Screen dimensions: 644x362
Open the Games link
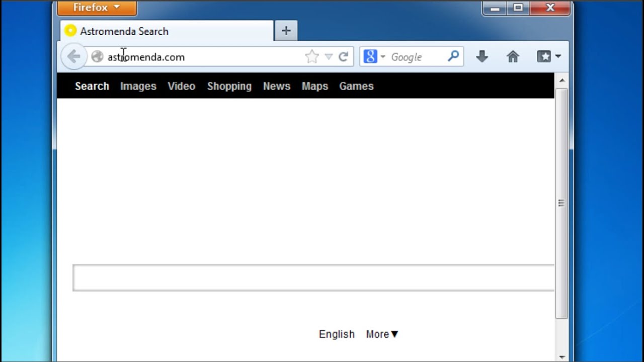356,86
